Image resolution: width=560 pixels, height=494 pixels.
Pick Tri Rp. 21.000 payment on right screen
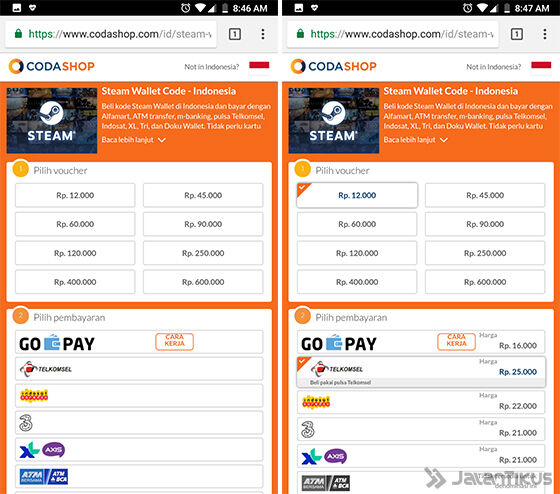(x=421, y=429)
